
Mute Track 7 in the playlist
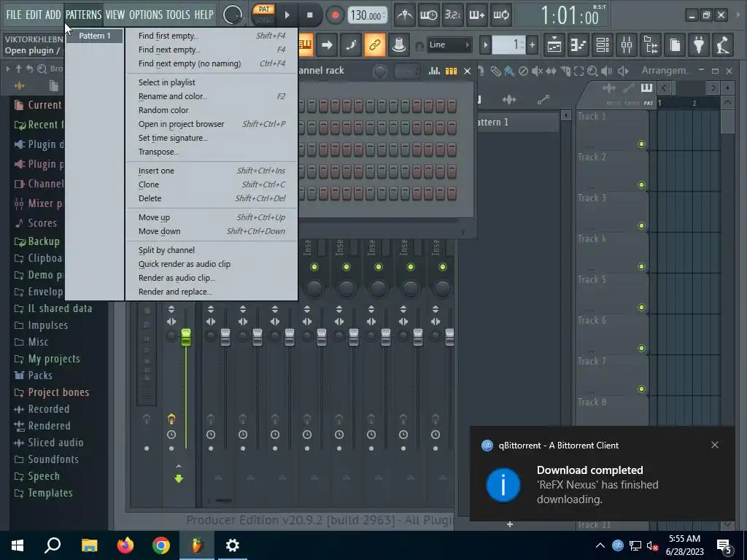point(641,389)
